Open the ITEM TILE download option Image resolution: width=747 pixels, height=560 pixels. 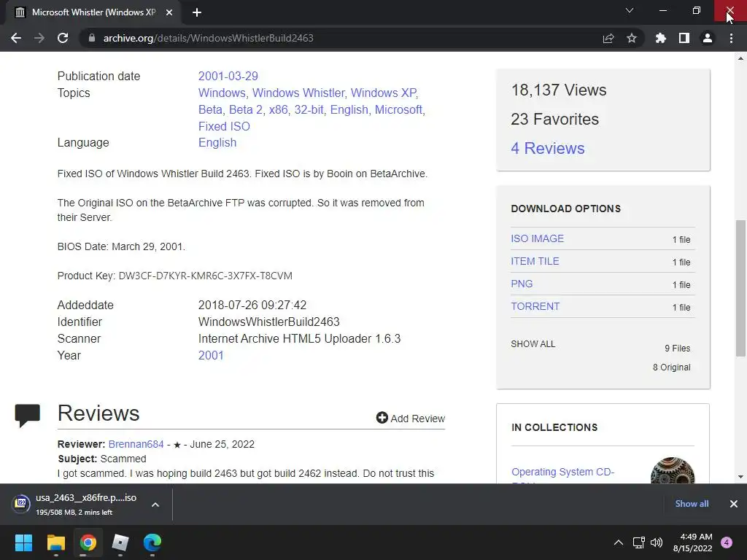[535, 262]
